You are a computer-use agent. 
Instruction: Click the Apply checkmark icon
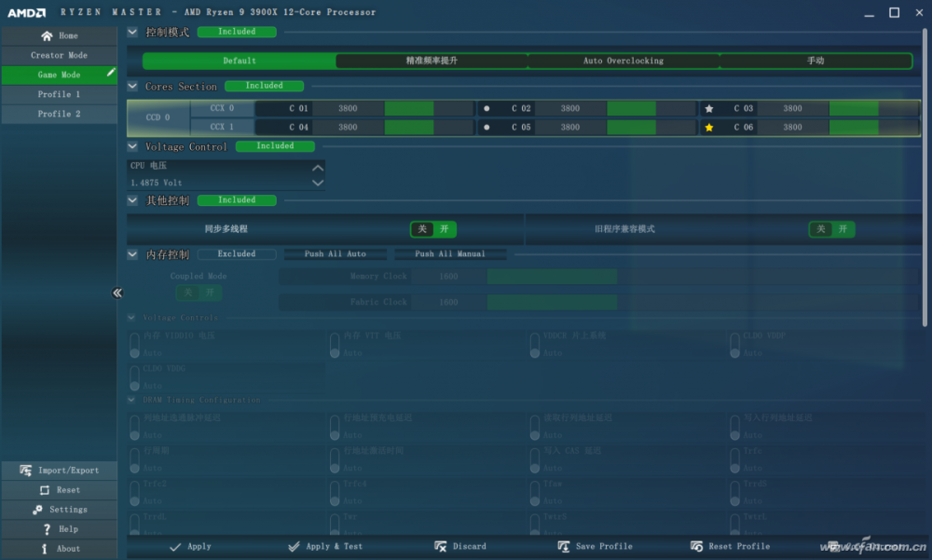click(x=175, y=546)
